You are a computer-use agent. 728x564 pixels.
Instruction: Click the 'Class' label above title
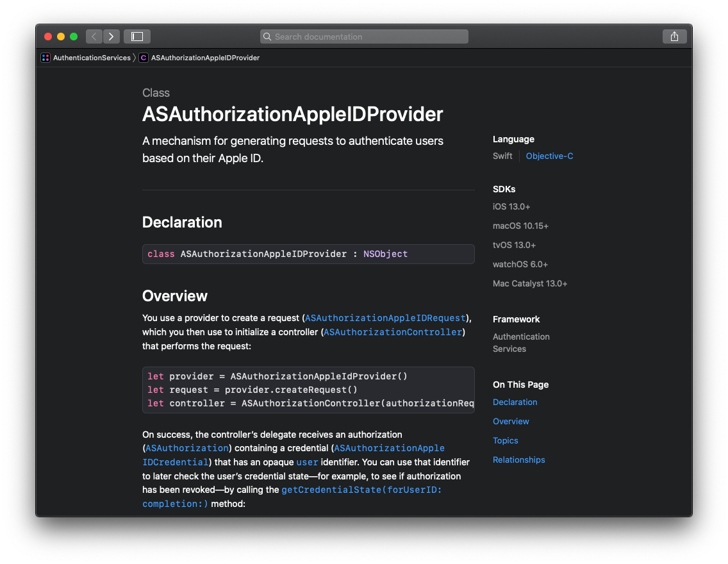(156, 93)
